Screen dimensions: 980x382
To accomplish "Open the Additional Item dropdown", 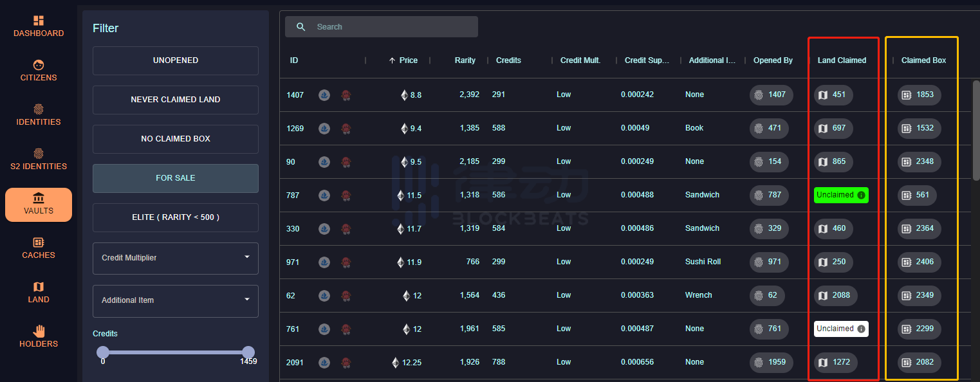I will 176,300.
